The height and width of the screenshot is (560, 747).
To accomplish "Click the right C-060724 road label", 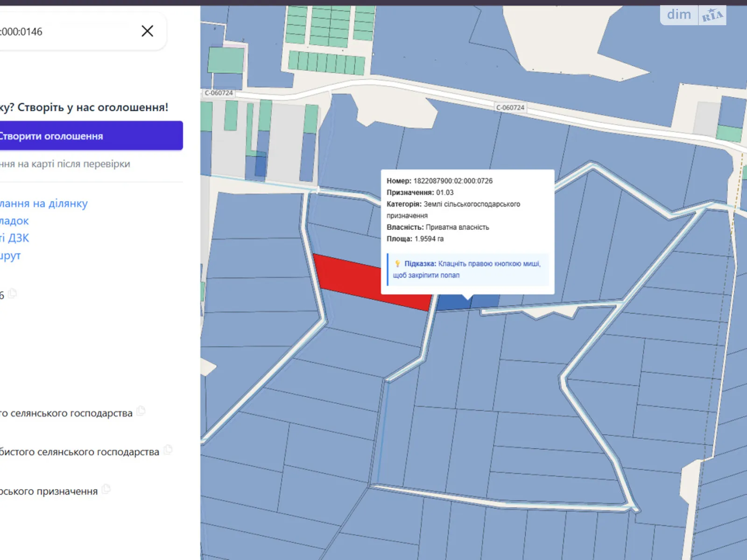I will (510, 108).
